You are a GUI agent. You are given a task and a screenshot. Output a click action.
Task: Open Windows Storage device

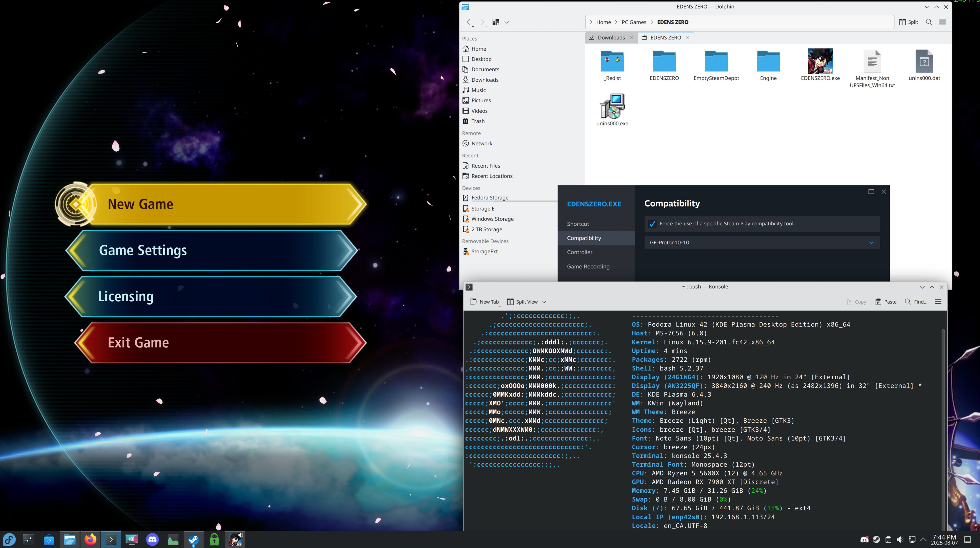pos(492,219)
